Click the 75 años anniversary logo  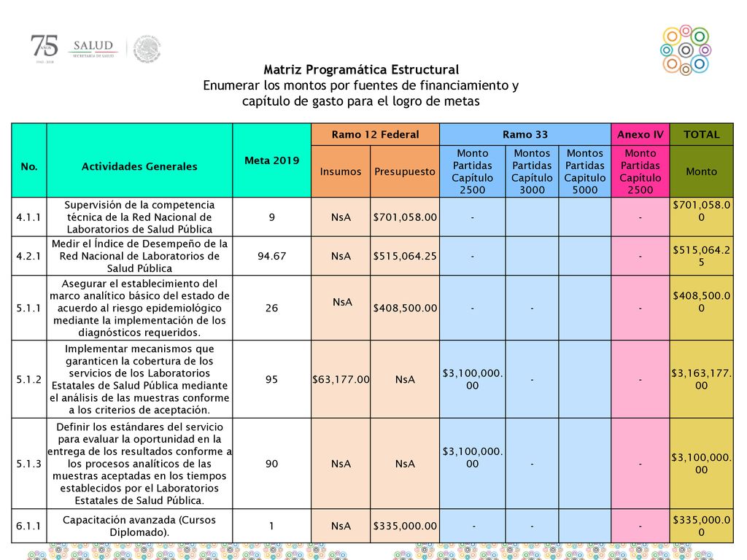point(44,48)
